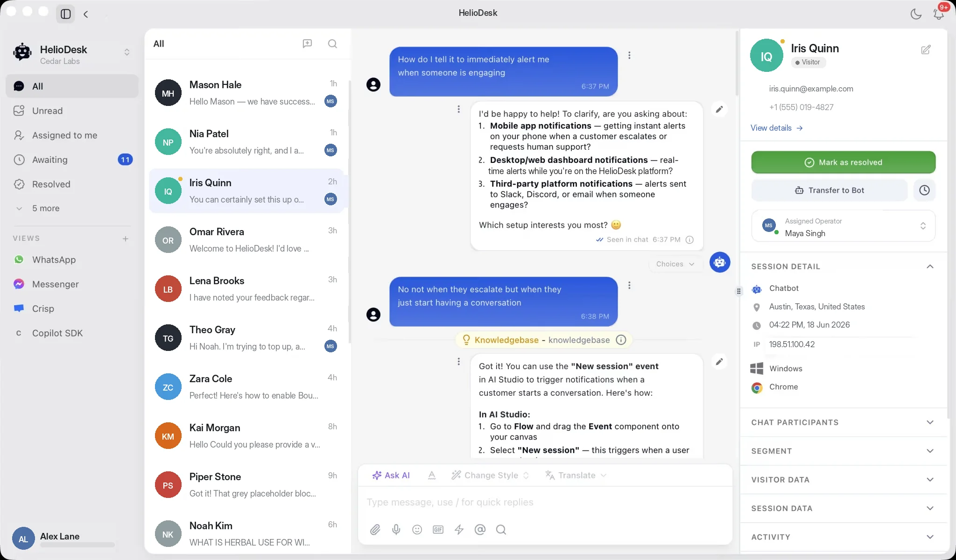
Task: Mention someone with @ icon
Action: 480,530
